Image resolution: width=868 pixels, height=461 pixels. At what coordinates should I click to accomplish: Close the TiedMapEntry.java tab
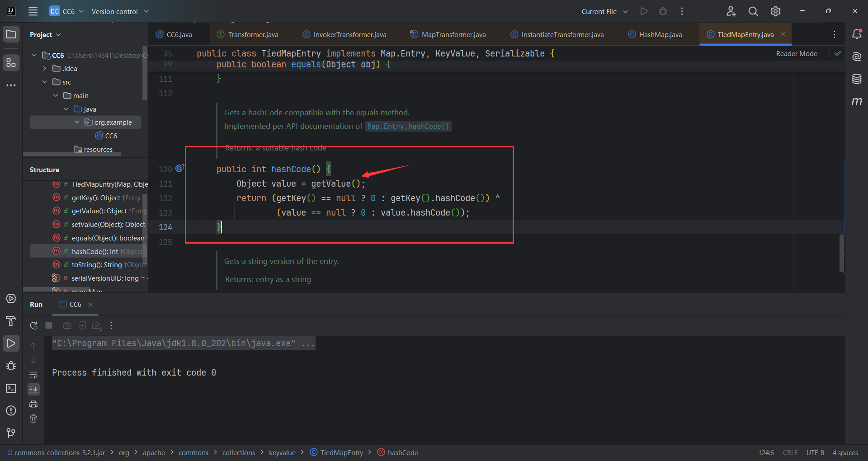click(x=783, y=34)
